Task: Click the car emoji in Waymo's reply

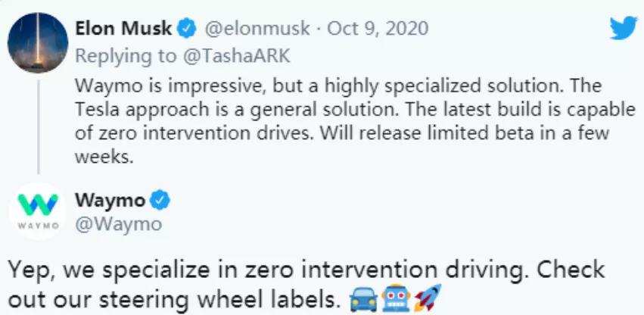Action: click(x=363, y=296)
